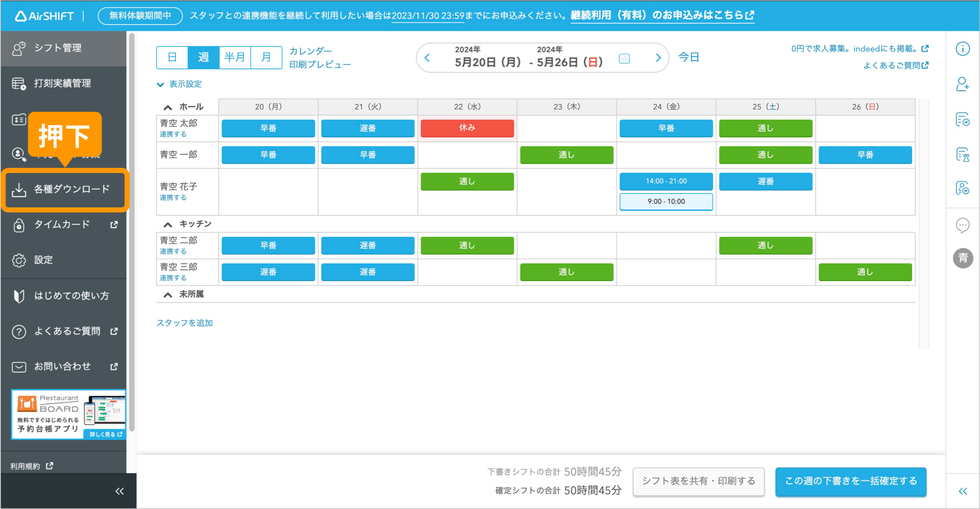The height and width of the screenshot is (509, 980).
Task: Click the shift management people icon
Action: pyautogui.click(x=19, y=49)
